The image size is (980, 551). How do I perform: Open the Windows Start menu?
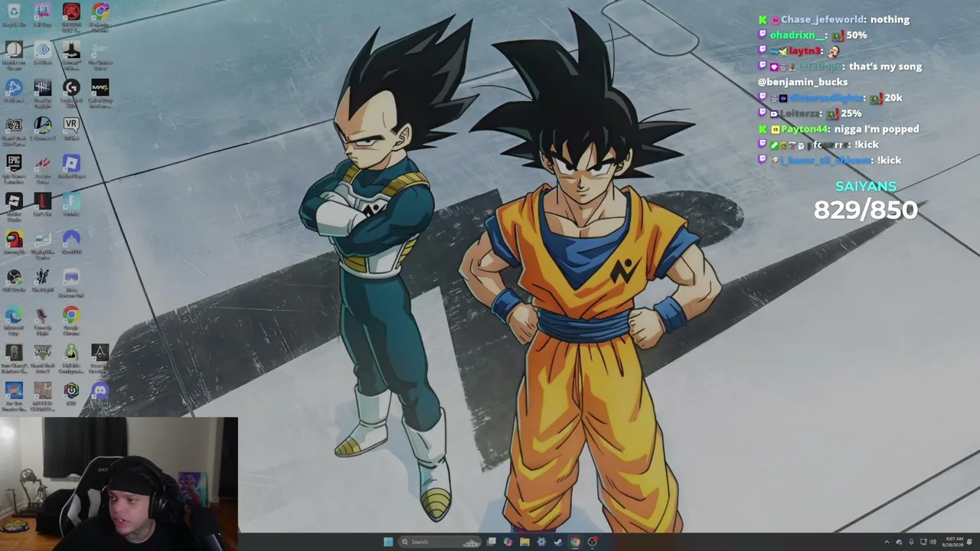388,542
